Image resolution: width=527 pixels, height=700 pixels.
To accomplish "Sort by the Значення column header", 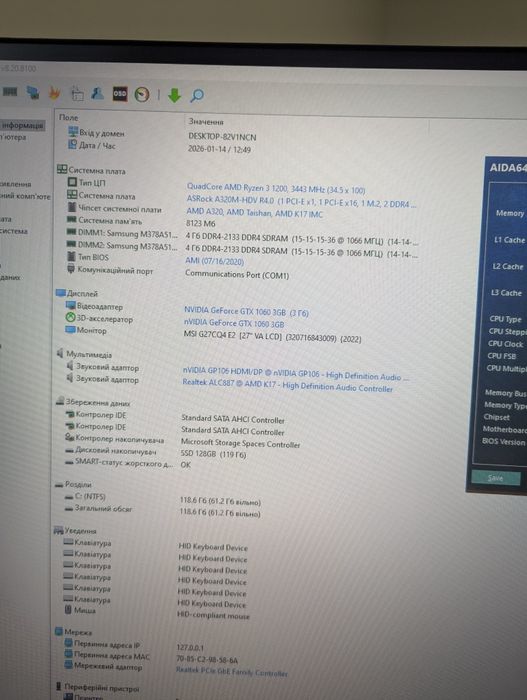I will tap(206, 121).
